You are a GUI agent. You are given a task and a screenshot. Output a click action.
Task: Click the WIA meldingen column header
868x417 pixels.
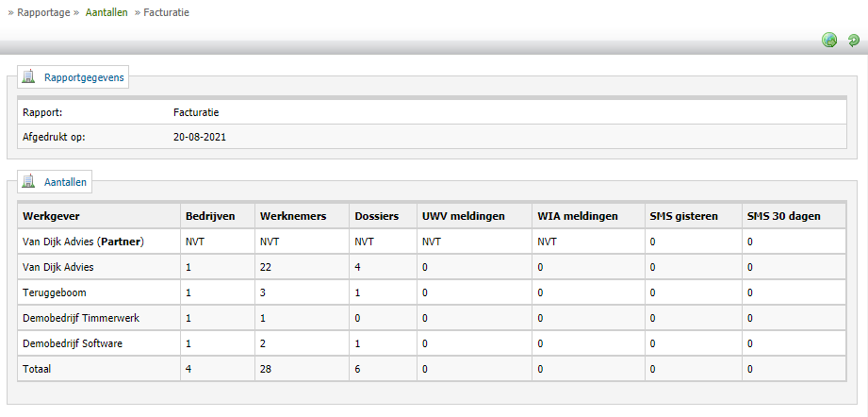click(578, 216)
